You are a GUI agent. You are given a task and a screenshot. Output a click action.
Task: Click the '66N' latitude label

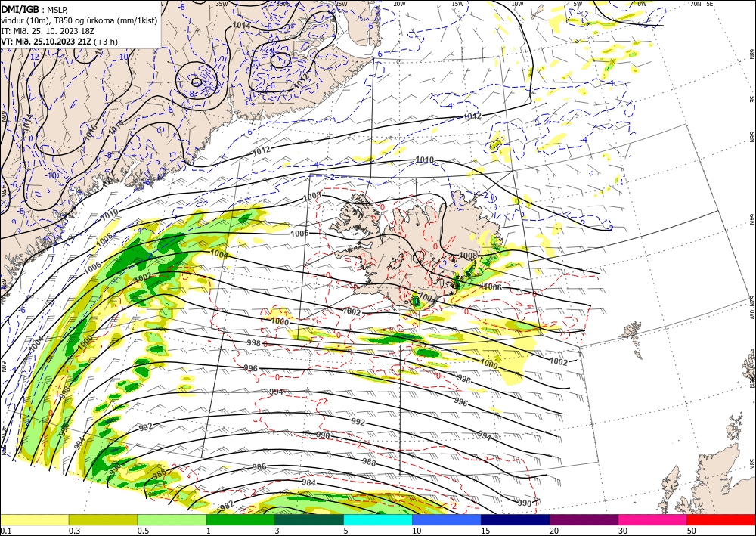[x=751, y=138]
